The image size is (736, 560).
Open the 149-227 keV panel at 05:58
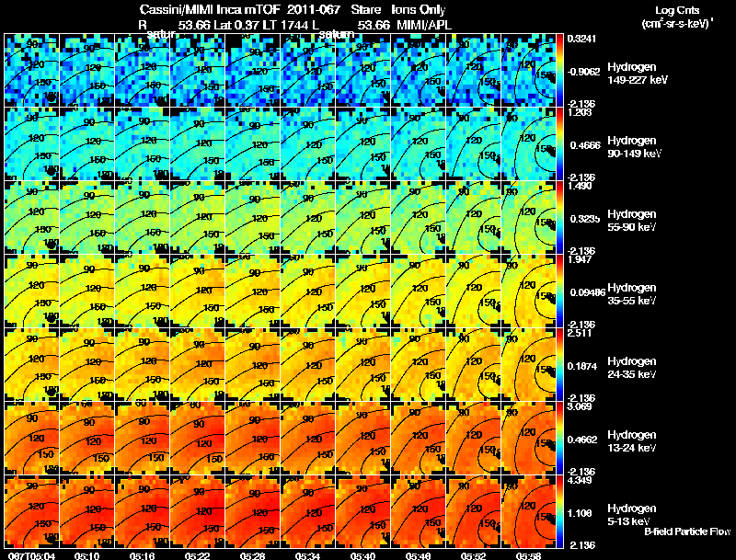click(x=528, y=70)
